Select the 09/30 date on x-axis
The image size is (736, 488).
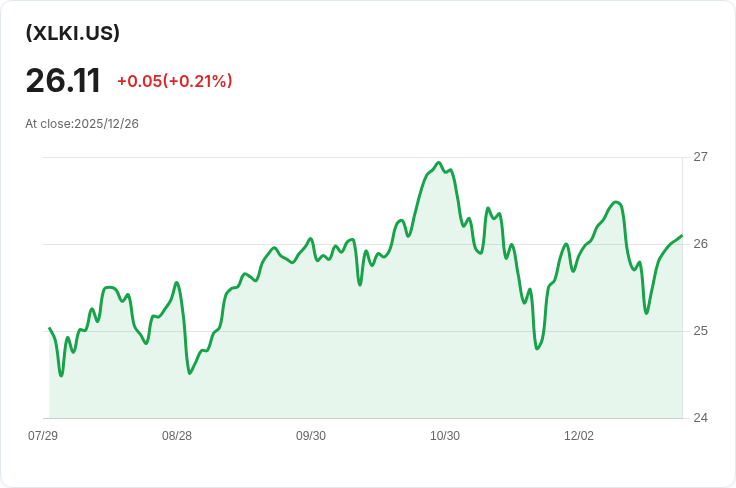311,436
